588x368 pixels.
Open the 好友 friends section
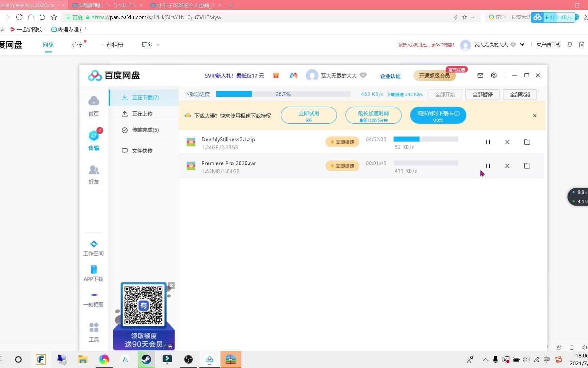(94, 174)
